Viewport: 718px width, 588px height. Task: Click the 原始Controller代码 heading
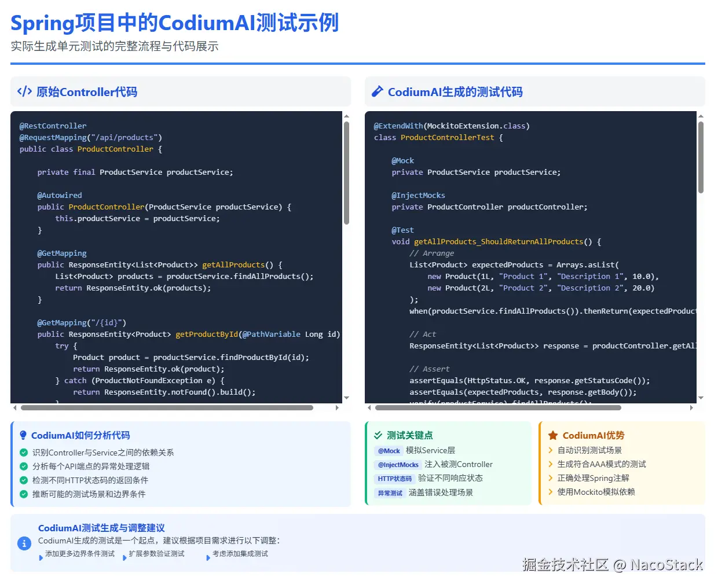[87, 91]
